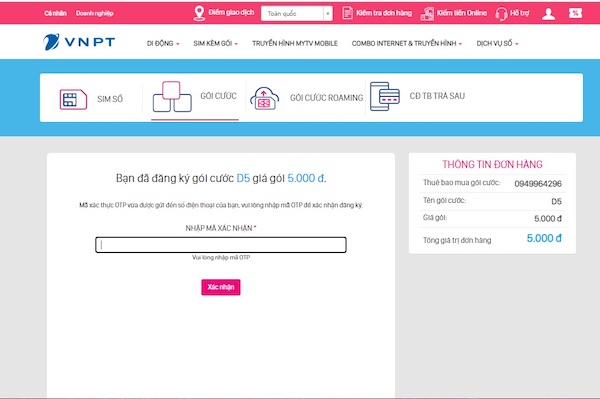
Task: Expand Combo Internet & Truyền hình menu
Action: [x=407, y=44]
